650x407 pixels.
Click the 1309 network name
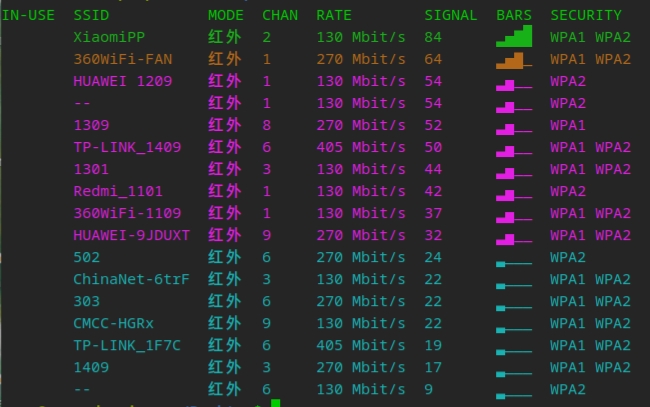pos(91,125)
